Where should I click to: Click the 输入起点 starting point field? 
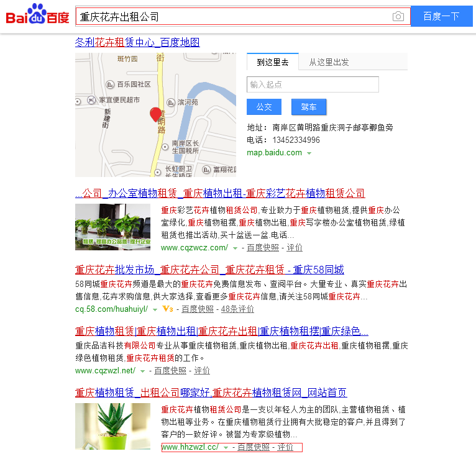coord(313,84)
